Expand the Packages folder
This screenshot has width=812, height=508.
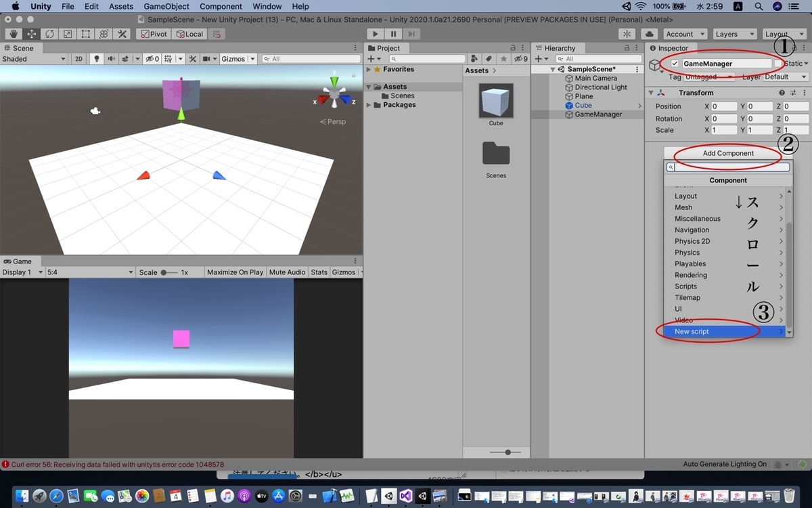pos(369,105)
